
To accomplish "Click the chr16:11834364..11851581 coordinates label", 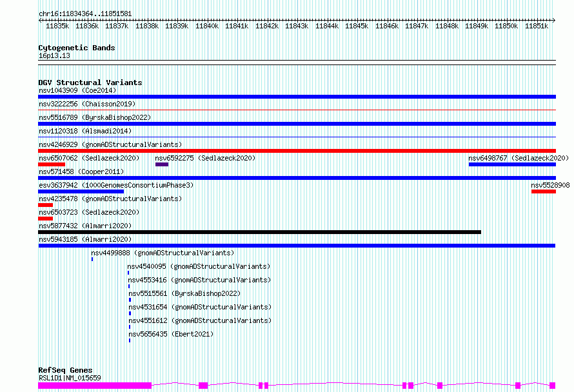I will pos(85,14).
